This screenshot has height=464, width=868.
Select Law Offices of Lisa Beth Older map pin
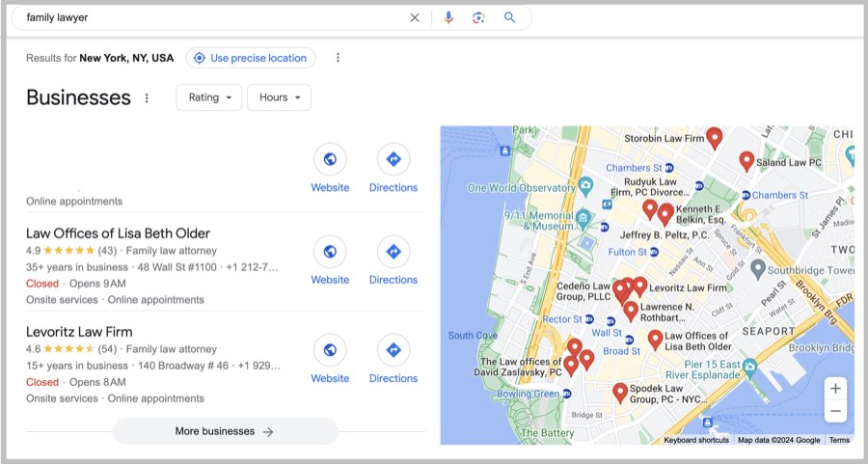(656, 340)
